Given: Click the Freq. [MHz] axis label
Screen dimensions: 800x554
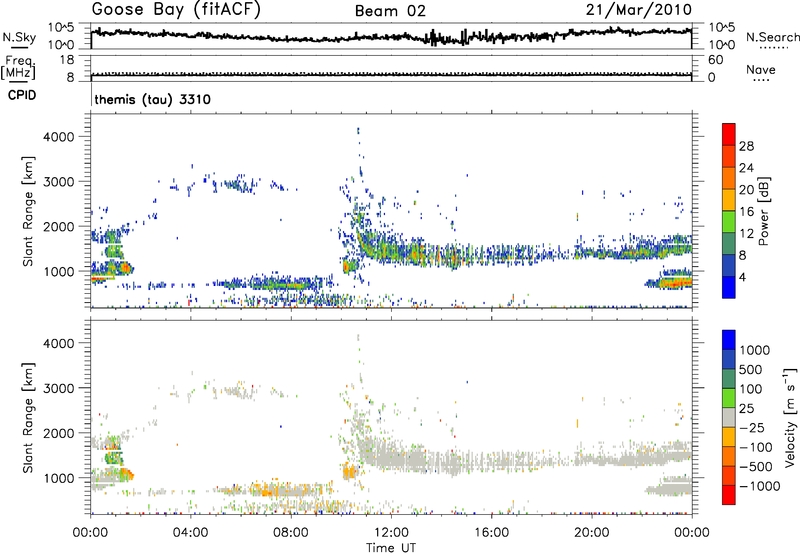Looking at the screenshot, I should [x=18, y=67].
